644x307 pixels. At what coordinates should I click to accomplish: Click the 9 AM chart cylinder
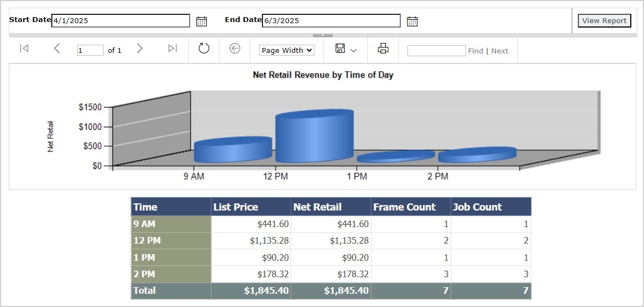[233, 150]
